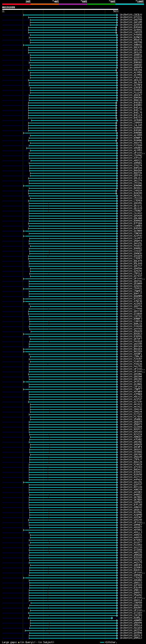The width and height of the screenshot is (146, 644).
Task: Select the UniRef100_Q01877 label
Action: pos(131,543)
